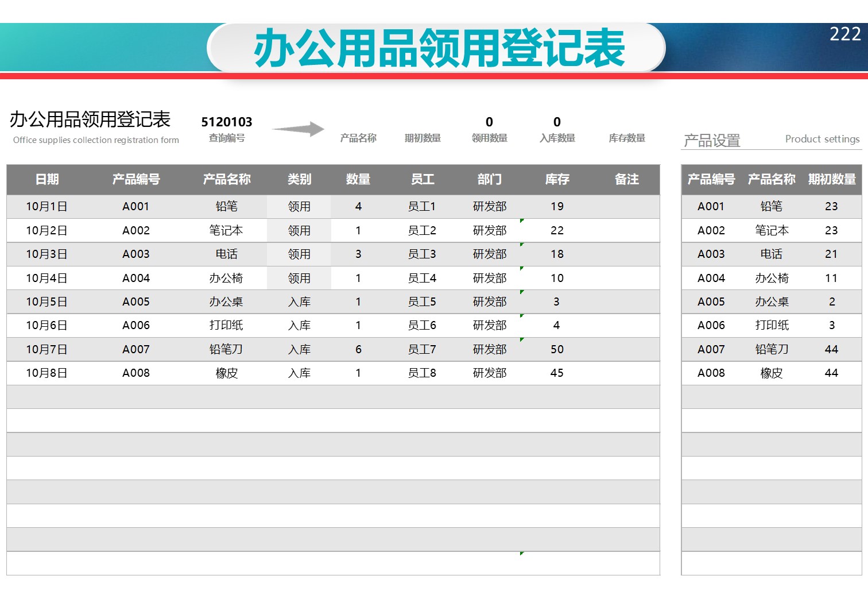Click the opening quantity 21 in product settings
The image size is (868, 599).
(x=831, y=254)
